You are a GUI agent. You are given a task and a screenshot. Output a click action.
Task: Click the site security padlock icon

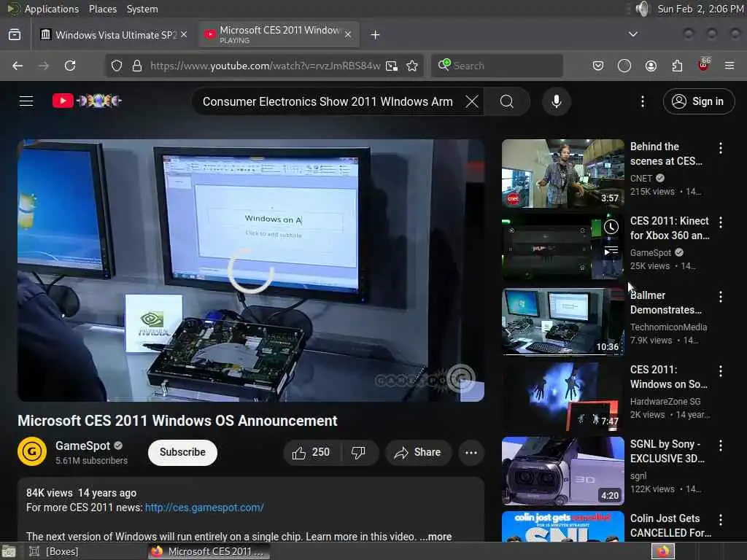click(137, 66)
